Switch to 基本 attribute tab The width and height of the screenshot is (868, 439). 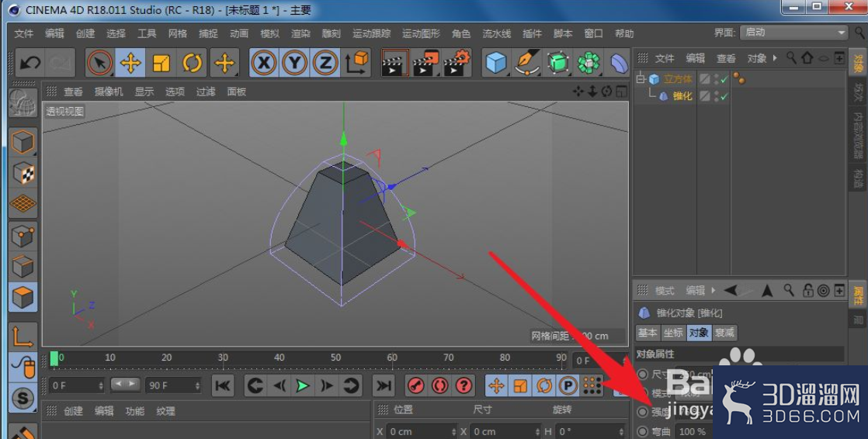click(648, 333)
